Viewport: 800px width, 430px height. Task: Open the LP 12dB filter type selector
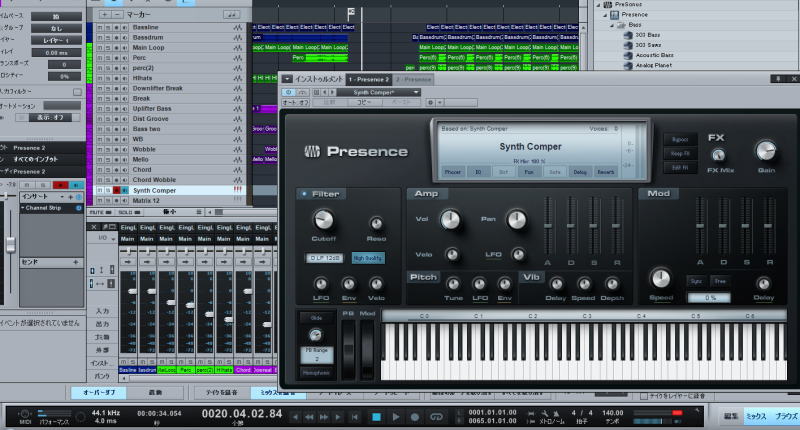(324, 258)
